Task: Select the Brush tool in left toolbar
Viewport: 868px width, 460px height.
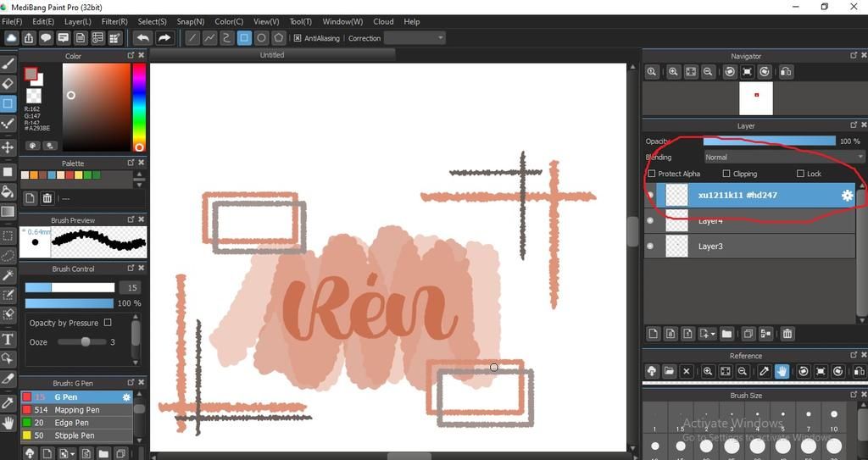Action: coord(8,64)
